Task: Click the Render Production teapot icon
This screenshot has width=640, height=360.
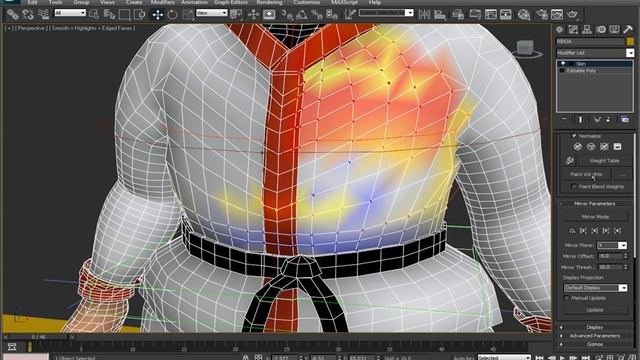Action: [573, 15]
